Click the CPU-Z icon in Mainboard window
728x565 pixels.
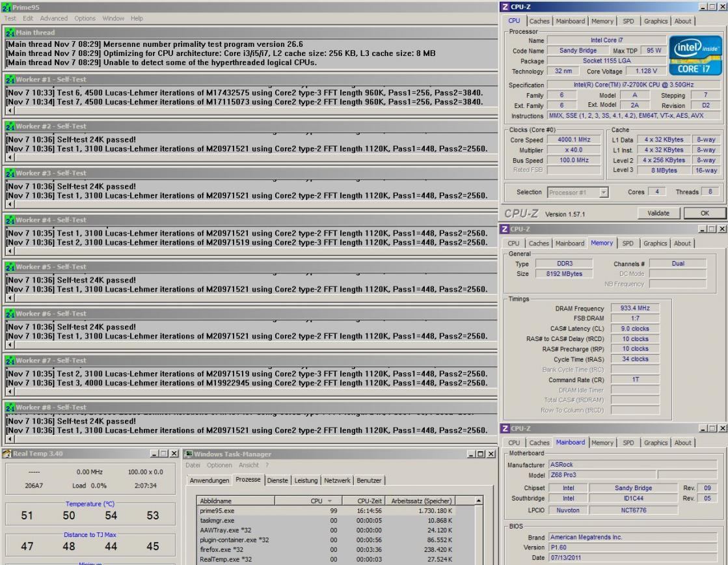[x=505, y=428]
